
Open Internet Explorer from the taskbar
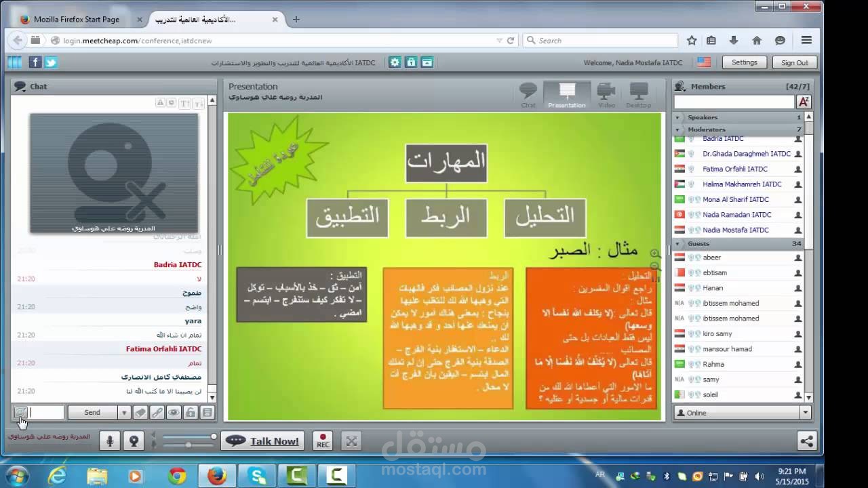click(58, 476)
